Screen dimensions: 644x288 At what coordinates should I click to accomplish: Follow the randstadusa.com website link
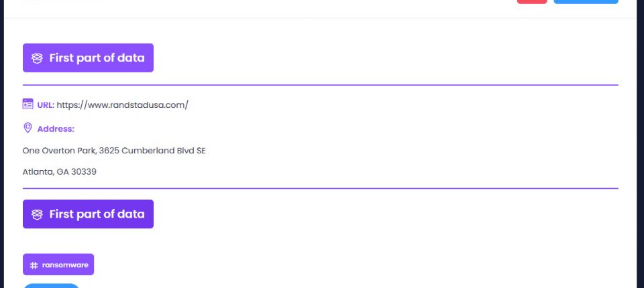[122, 104]
